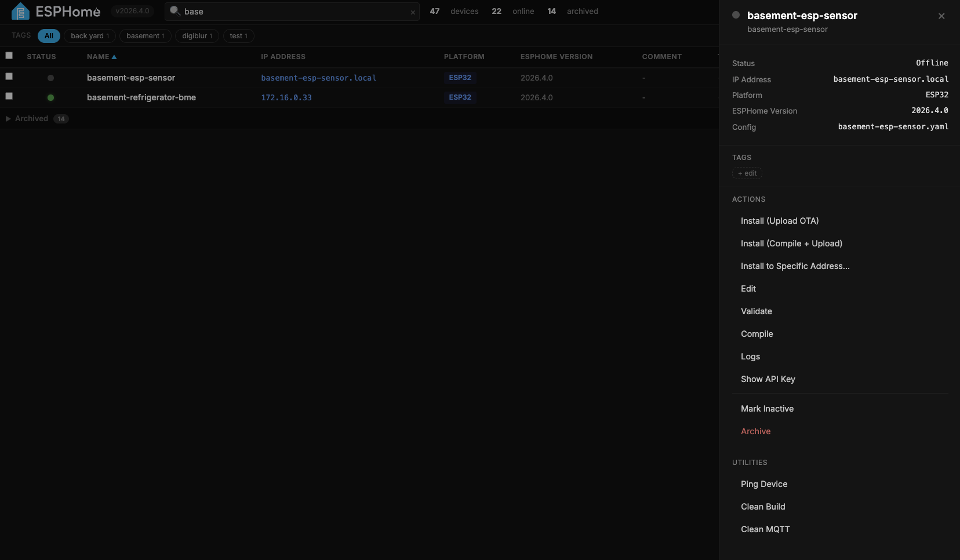
Task: Choose Install (Compile + Upload) action
Action: click(792, 243)
